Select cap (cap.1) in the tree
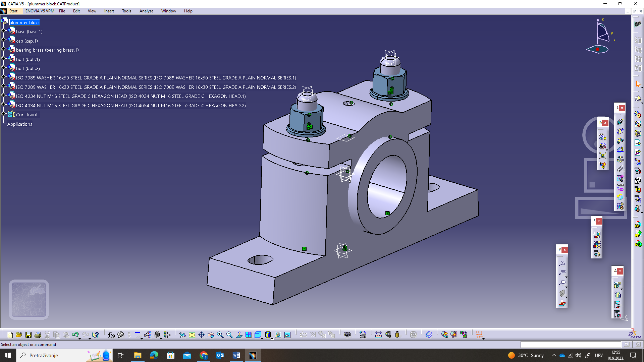The width and height of the screenshot is (644, 362). 27,41
